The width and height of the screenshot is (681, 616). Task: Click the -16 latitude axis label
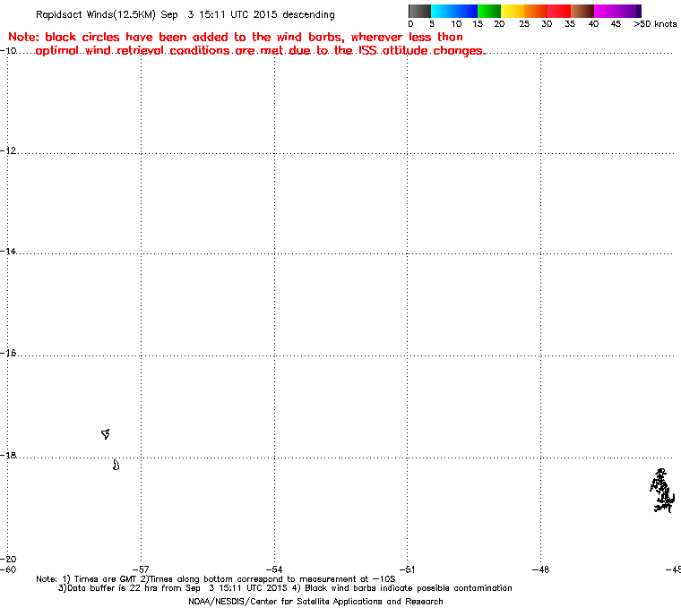pos(9,353)
